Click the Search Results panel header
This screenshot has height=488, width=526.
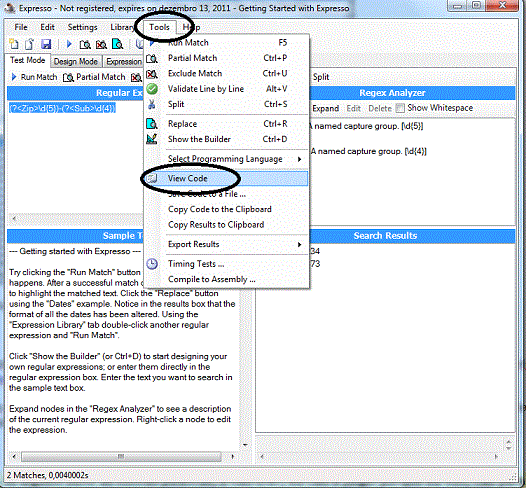pyautogui.click(x=412, y=236)
